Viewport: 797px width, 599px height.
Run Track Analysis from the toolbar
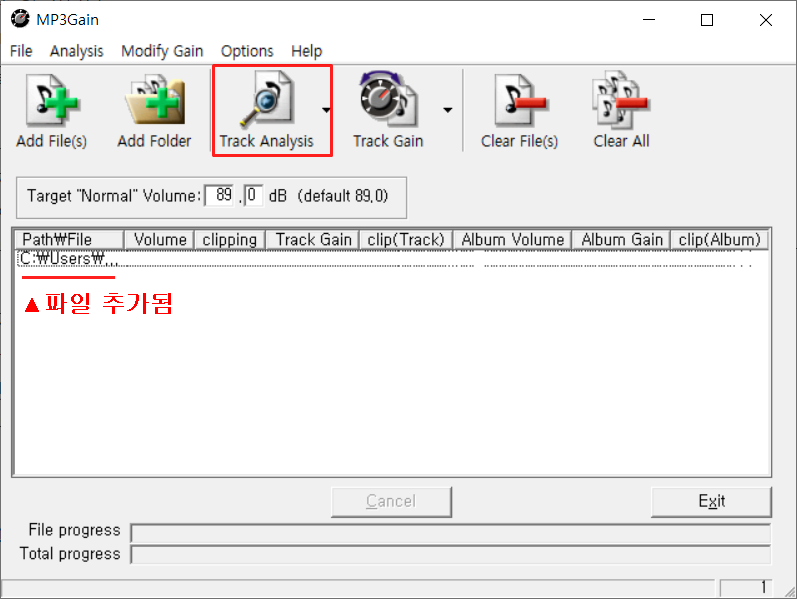(266, 111)
